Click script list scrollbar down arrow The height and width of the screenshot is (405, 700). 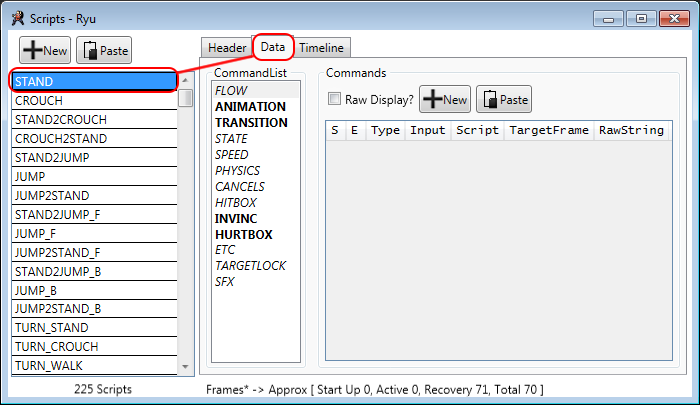point(186,368)
